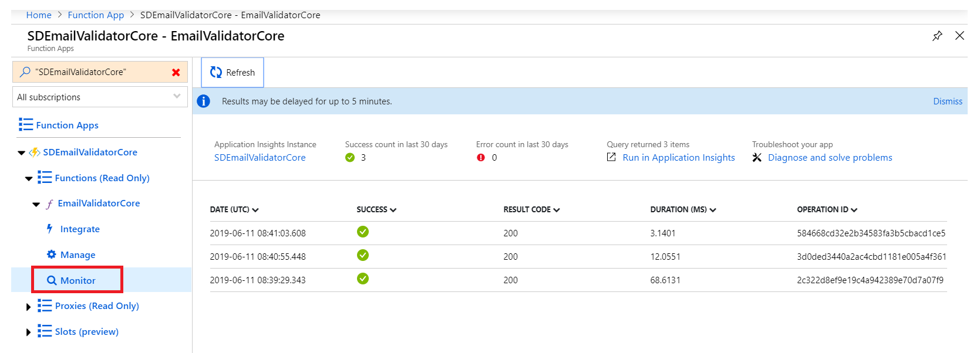Click the Function Apps list icon
980x353 pixels.
point(26,124)
